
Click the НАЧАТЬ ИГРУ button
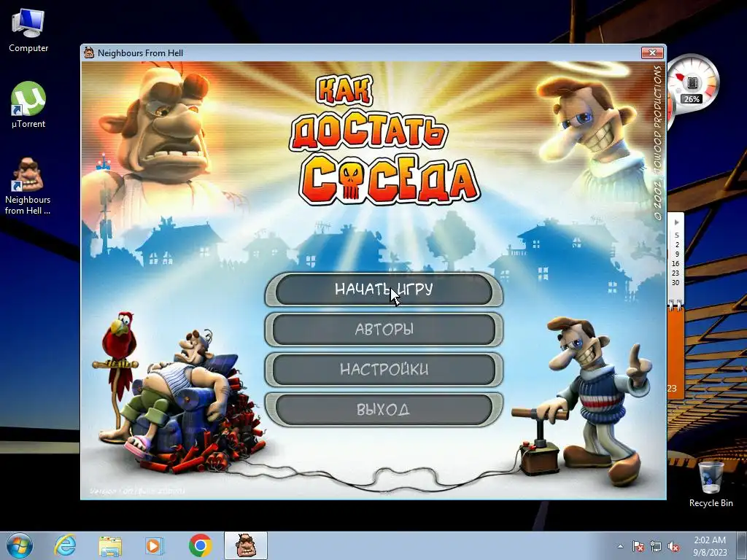click(x=384, y=289)
